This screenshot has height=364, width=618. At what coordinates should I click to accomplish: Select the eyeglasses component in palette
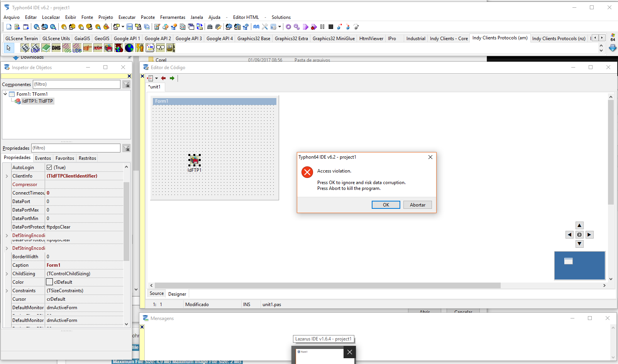tap(161, 48)
